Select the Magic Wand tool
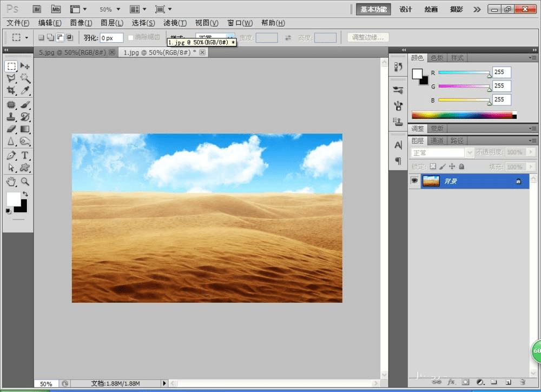Image resolution: width=541 pixels, height=392 pixels. 25,79
